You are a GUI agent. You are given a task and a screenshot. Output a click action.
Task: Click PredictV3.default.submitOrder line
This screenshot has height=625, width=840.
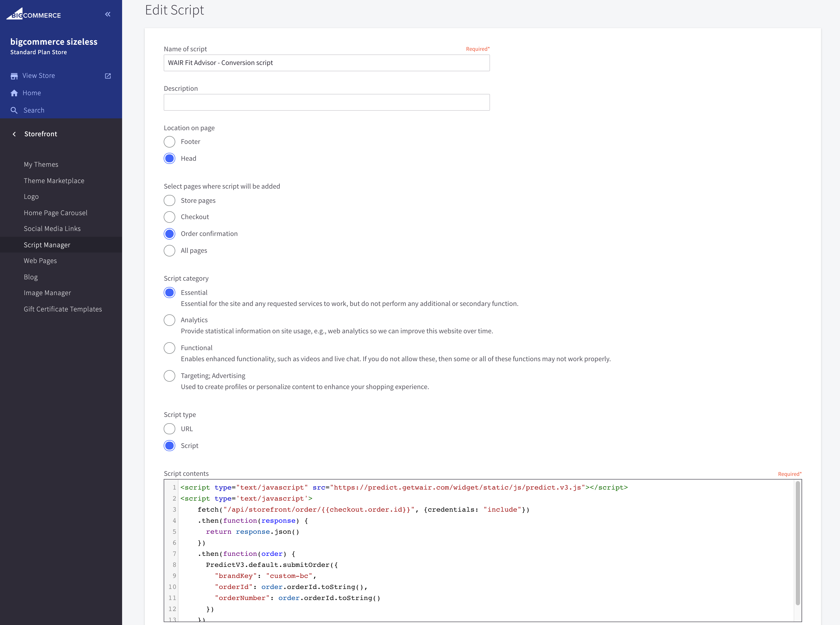click(x=272, y=565)
